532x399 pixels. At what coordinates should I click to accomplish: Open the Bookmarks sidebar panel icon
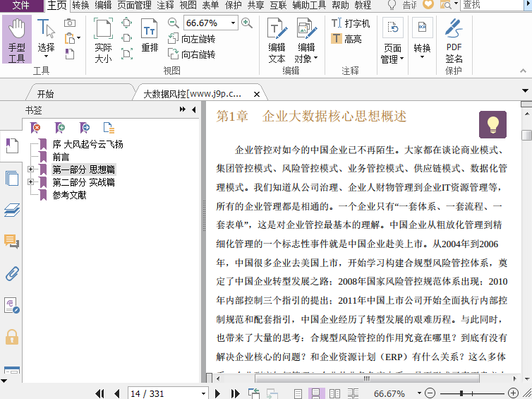tap(12, 146)
